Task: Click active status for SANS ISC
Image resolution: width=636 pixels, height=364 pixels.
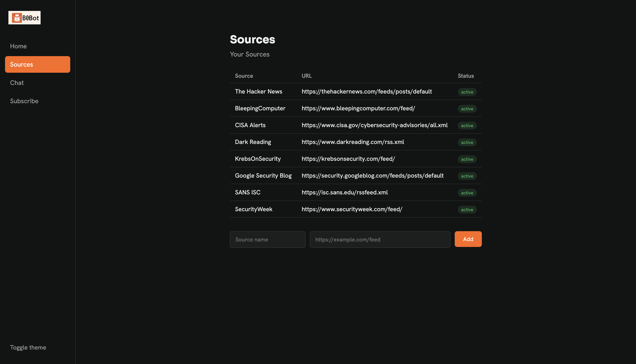Action: click(467, 193)
